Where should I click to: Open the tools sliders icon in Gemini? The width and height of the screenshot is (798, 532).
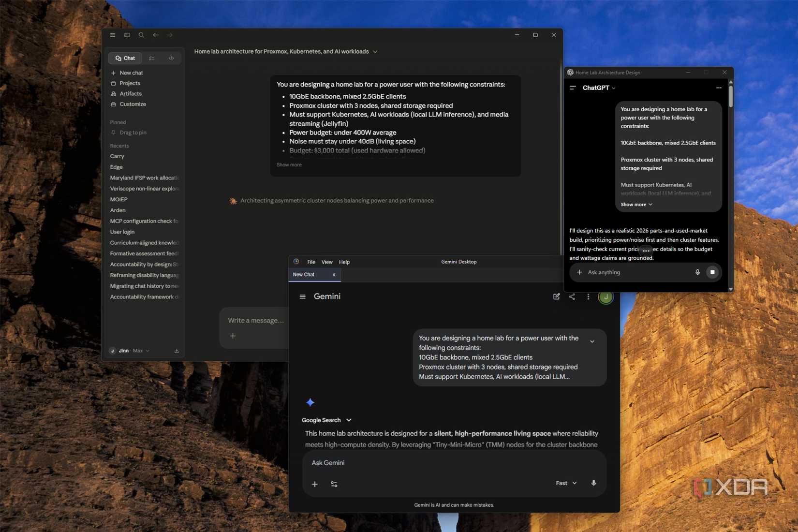(334, 484)
